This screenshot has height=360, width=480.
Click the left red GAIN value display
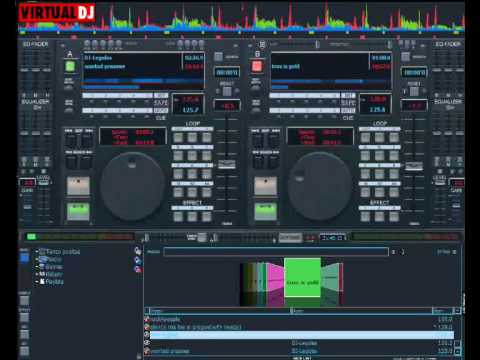coord(28,183)
